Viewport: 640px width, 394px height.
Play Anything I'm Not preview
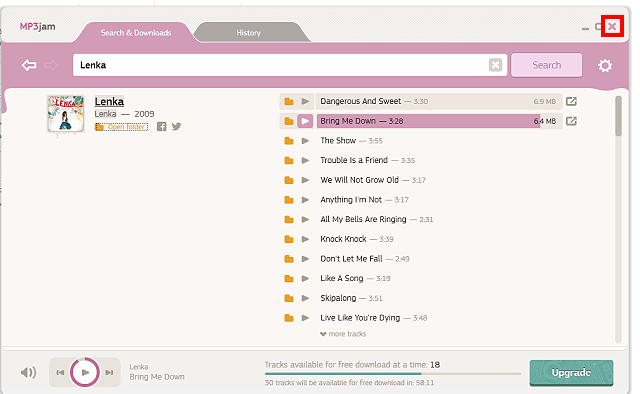click(305, 200)
